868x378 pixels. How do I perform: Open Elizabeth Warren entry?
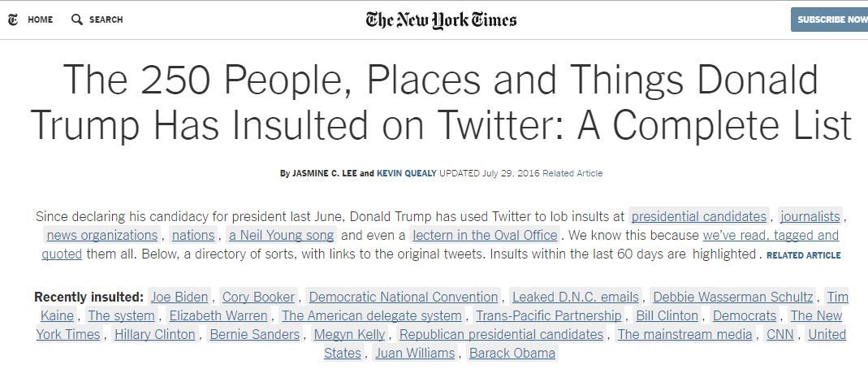click(218, 316)
